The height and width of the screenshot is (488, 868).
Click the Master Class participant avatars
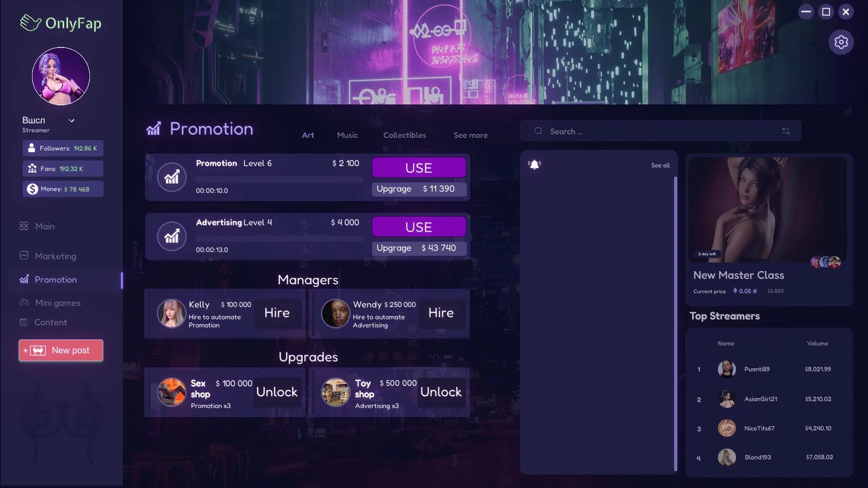click(826, 262)
